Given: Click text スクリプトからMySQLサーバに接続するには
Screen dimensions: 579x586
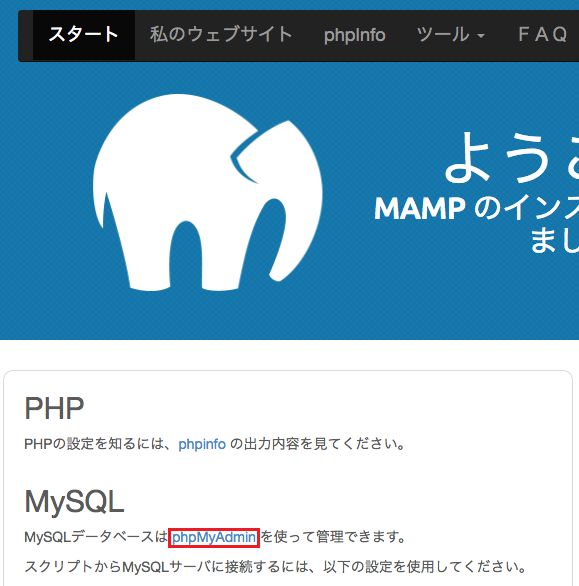Looking at the screenshot, I should click(x=166, y=567).
